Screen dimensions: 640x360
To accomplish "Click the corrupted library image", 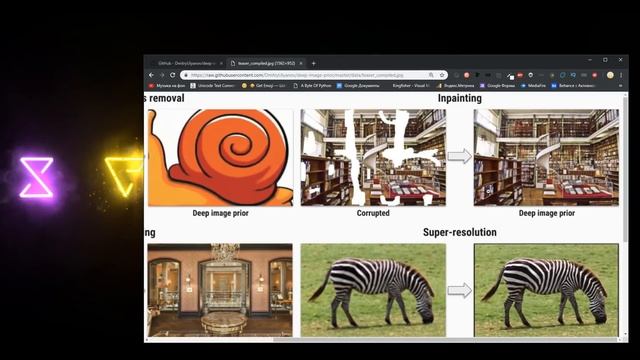I will pos(373,158).
